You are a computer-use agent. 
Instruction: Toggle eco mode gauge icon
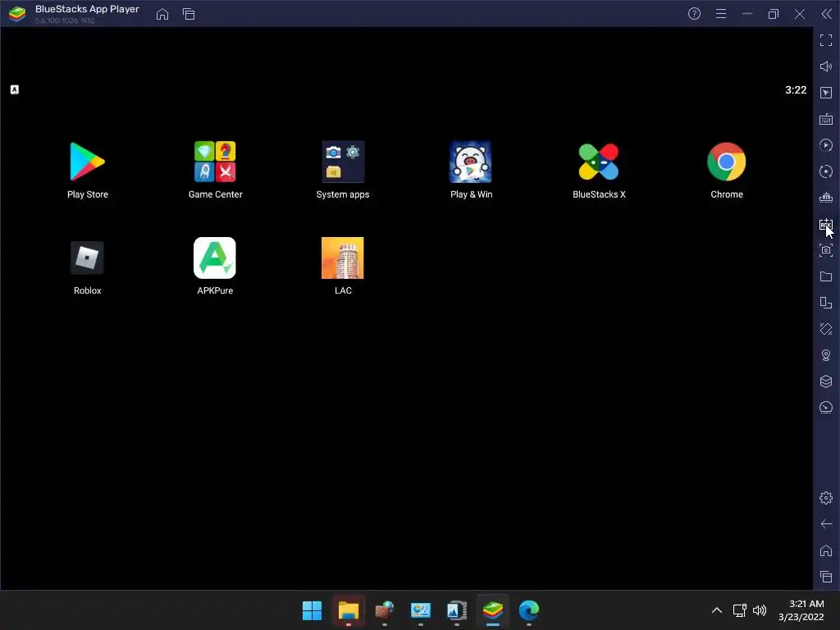[x=826, y=408]
